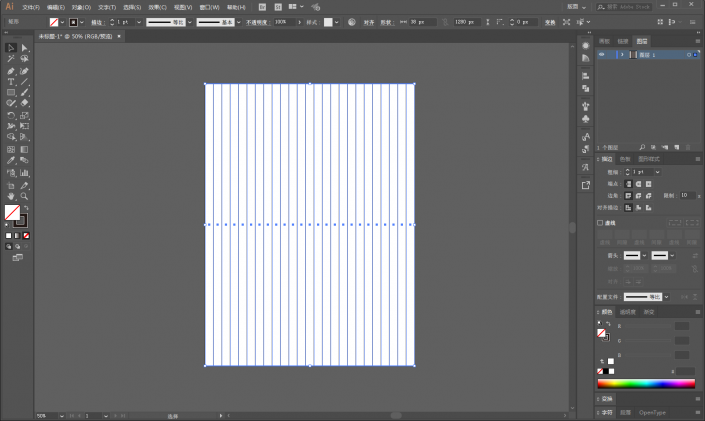Pick a color from the spectrum bar
This screenshot has height=421, width=705.
[646, 384]
